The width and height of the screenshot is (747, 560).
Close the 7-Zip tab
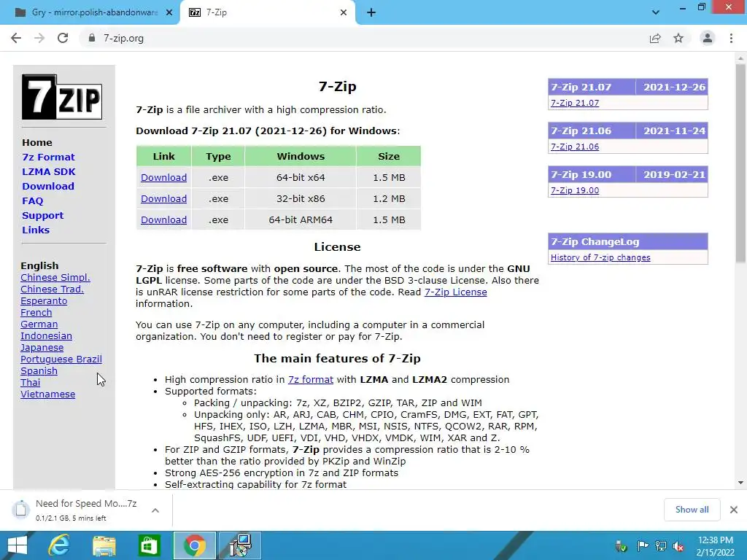tap(344, 12)
